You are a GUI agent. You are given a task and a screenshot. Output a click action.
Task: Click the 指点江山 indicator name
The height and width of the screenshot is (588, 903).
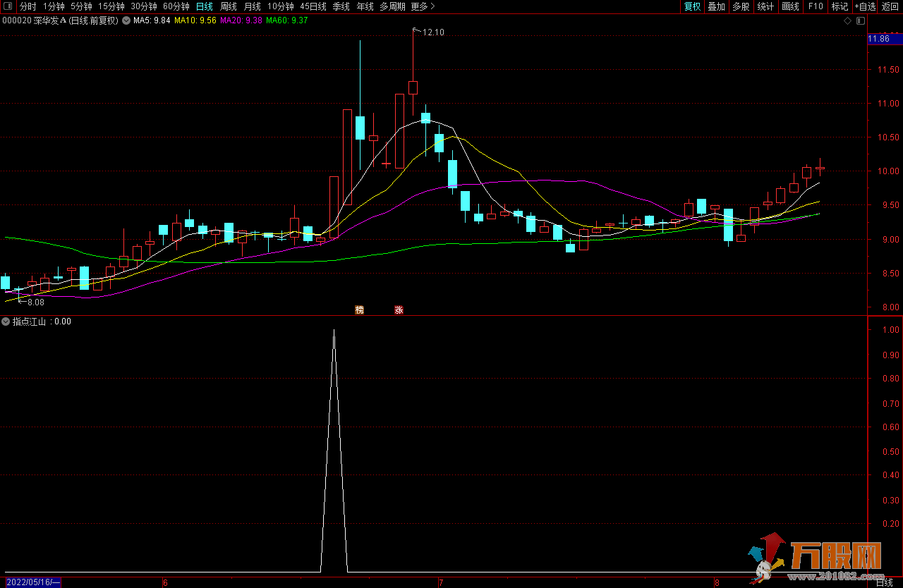tap(29, 321)
